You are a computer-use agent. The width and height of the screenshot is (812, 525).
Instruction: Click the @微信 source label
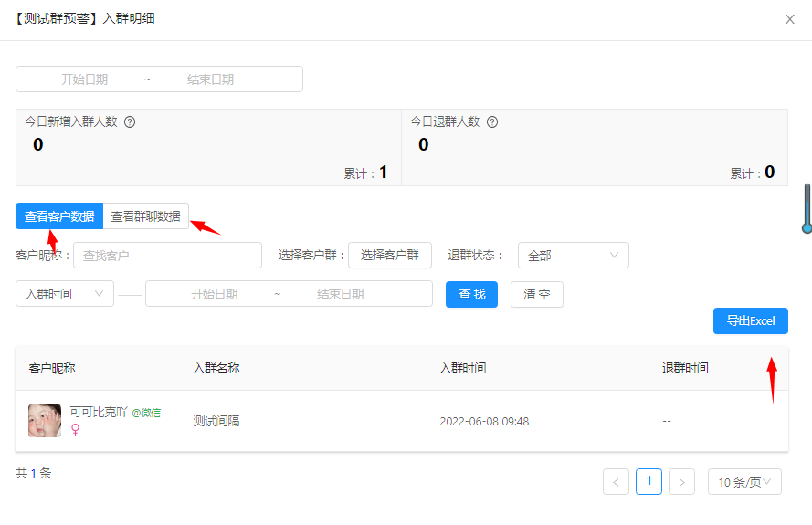(x=146, y=413)
